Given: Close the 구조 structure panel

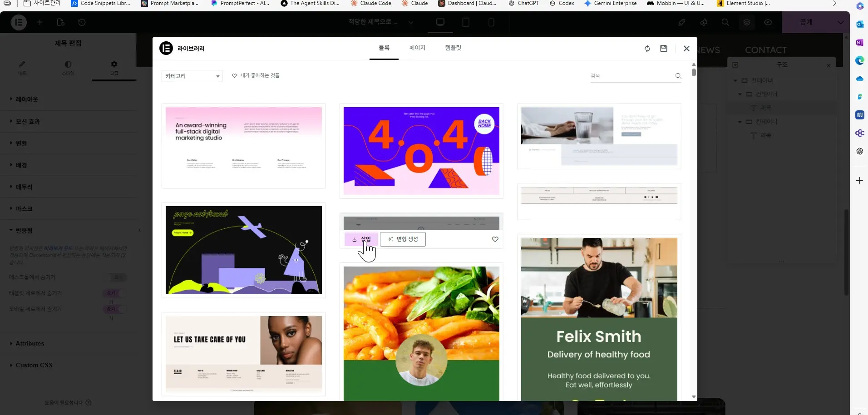Looking at the screenshot, I should tap(829, 65).
